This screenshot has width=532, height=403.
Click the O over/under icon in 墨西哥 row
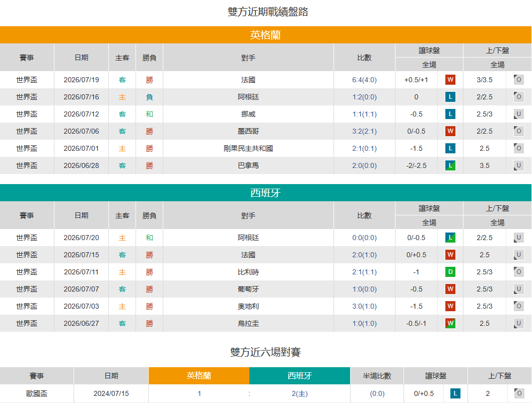(x=518, y=131)
